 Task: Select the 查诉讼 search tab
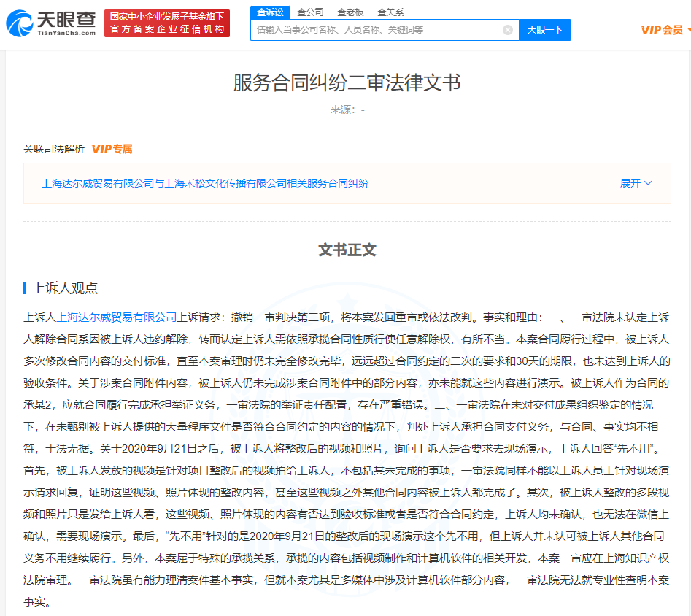270,12
